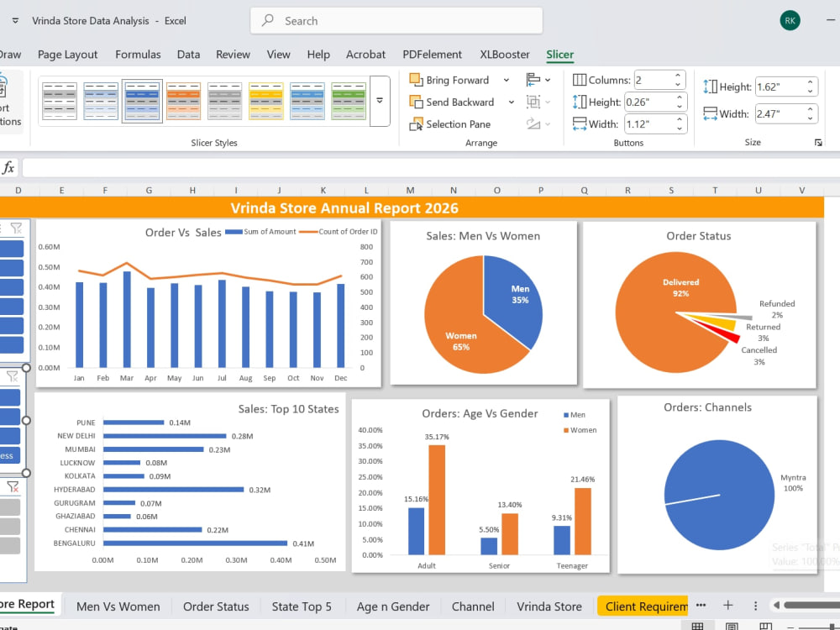Viewport: 840px width, 630px height.
Task: Clear filter on the bottom slicer
Action: tap(13, 486)
